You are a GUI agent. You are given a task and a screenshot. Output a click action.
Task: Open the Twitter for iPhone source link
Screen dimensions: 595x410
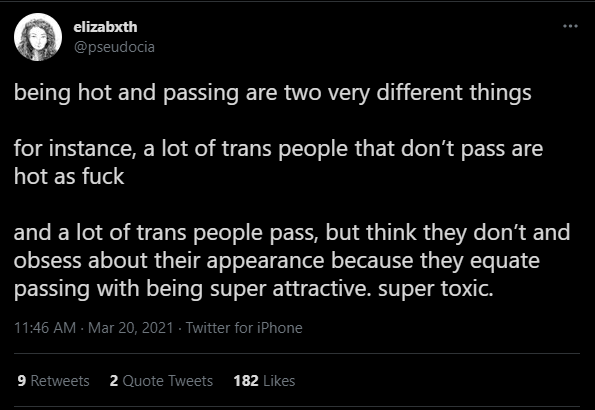click(x=244, y=328)
